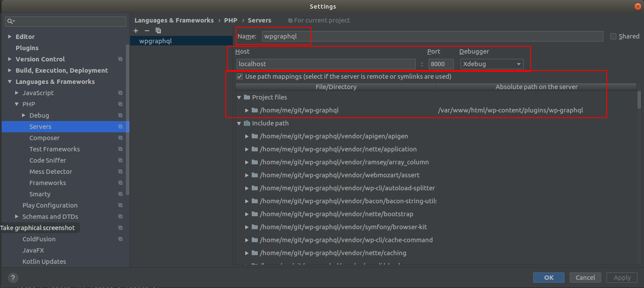644x288 pixels.
Task: Expand the /home/me/git/wp-graphql project folder row
Action: click(x=247, y=110)
